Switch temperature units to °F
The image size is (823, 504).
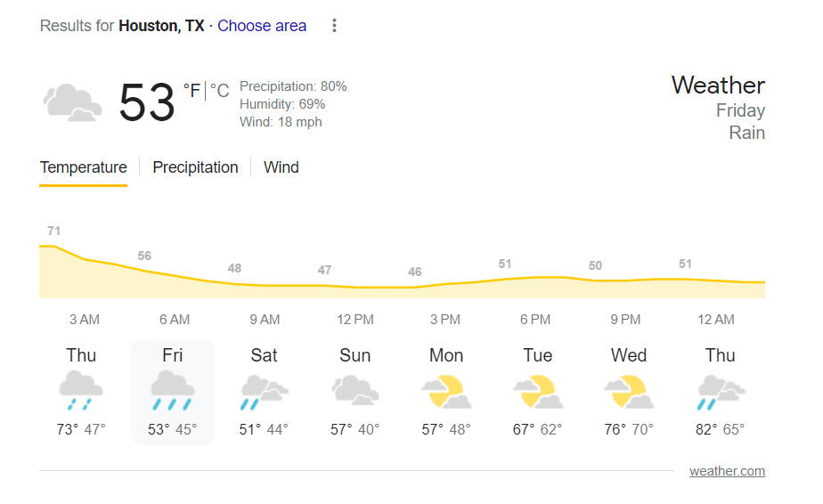(191, 91)
